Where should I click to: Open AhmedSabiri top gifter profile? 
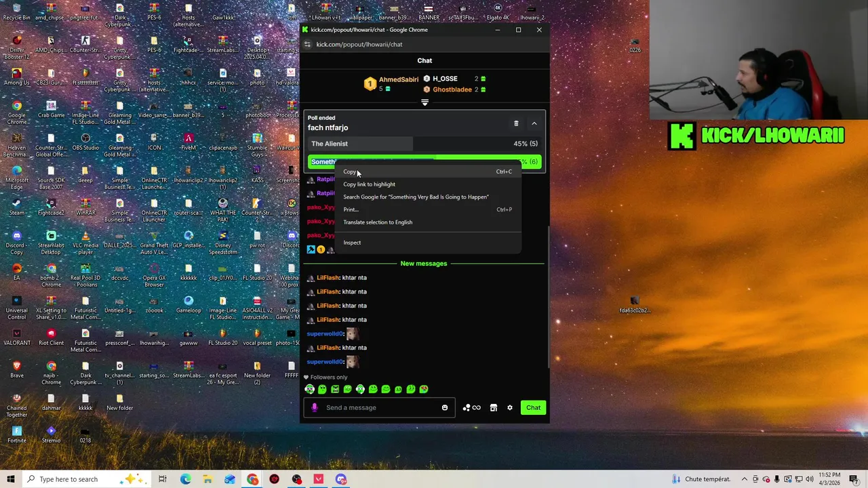coord(399,79)
